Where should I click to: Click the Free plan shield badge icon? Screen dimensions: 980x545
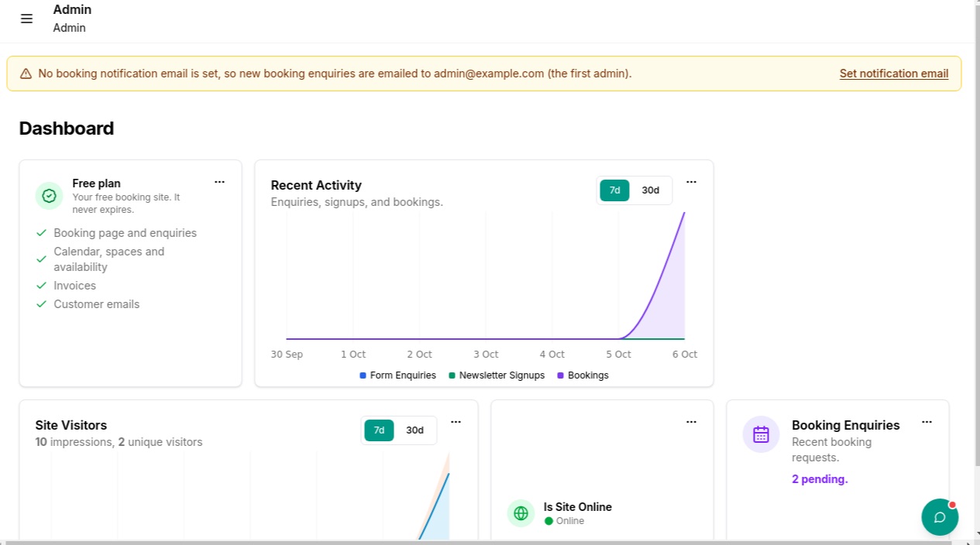pyautogui.click(x=49, y=196)
